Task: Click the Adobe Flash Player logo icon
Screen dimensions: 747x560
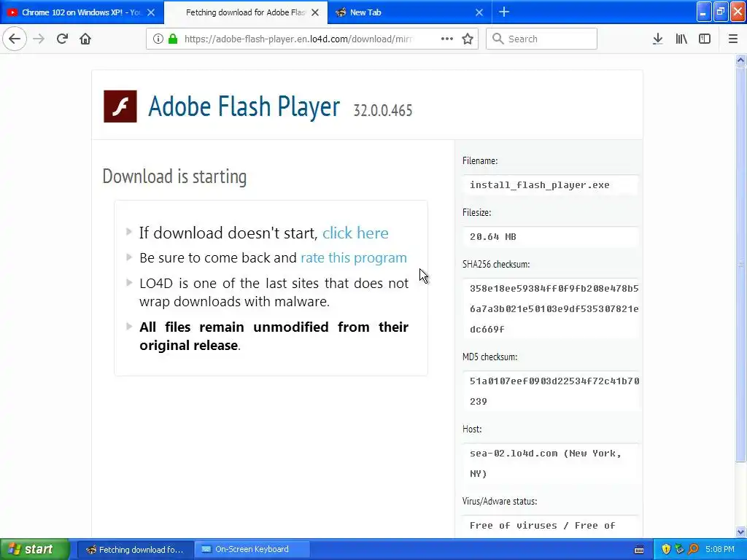Action: click(120, 106)
